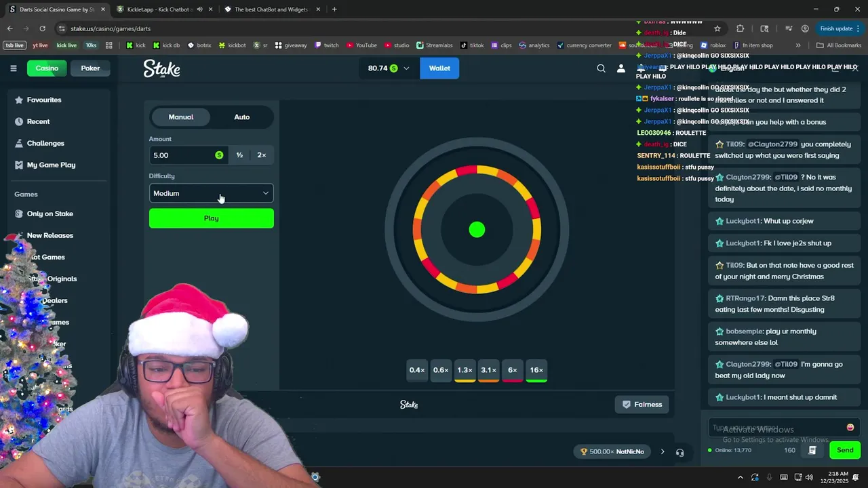Select the Poker tab
Image resolution: width=868 pixels, height=488 pixels.
[90, 68]
